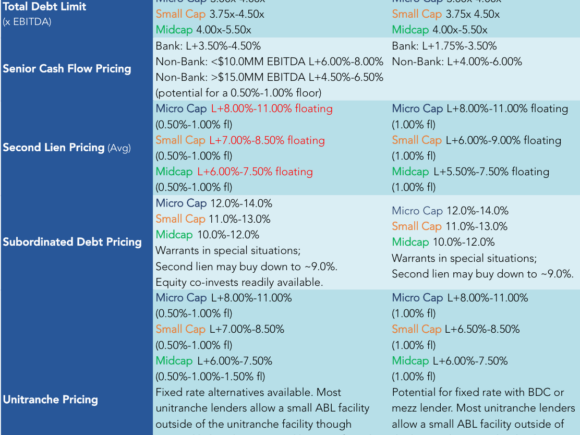Select Small Cap L+6.00%-9.00% floating entry
This screenshot has width=580, height=435.
[x=477, y=140]
